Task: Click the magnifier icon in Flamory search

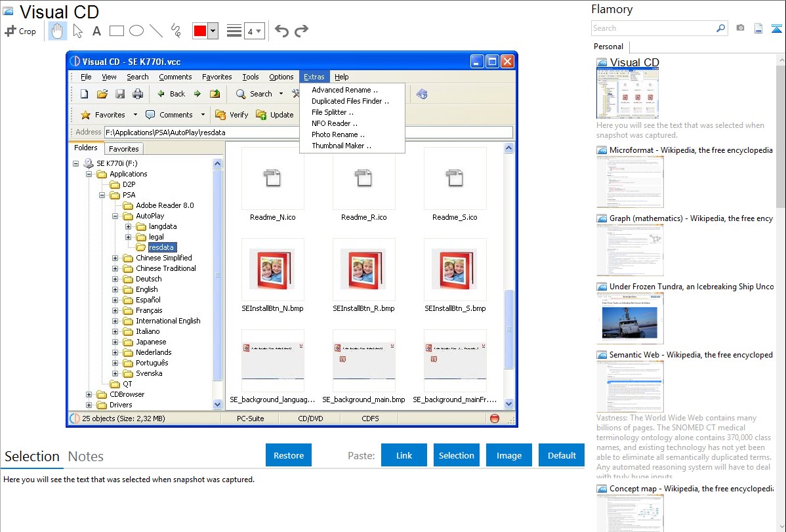Action: point(721,28)
